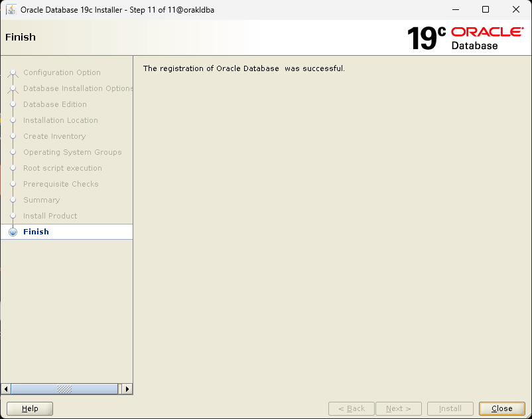
Task: Maximize the installer window
Action: 486,9
